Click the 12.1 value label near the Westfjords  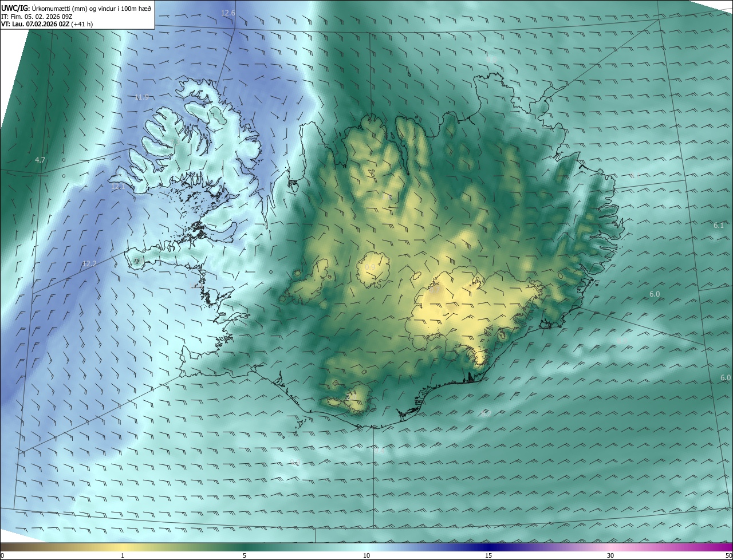118,187
